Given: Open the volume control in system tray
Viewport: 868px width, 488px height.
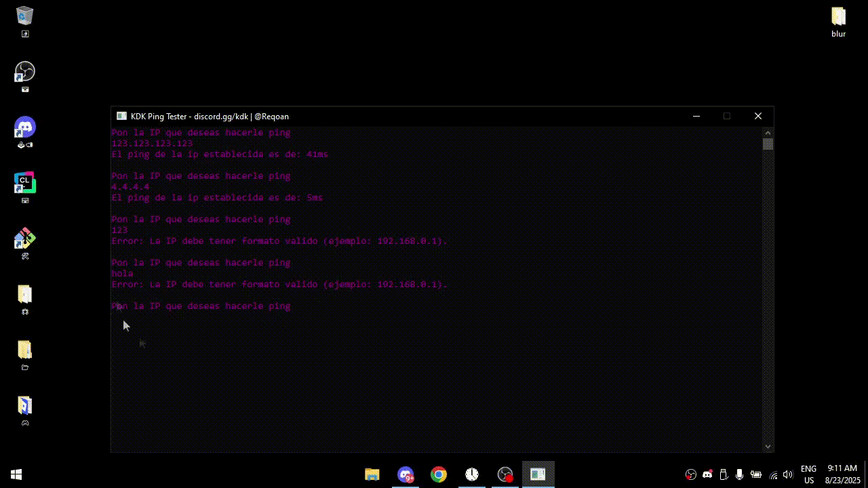Looking at the screenshot, I should click(788, 474).
